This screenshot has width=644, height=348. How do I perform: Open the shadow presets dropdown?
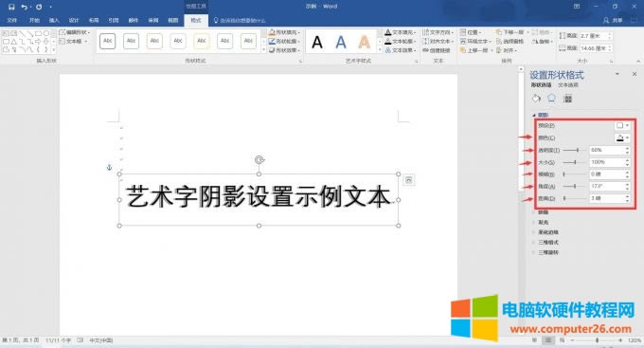pyautogui.click(x=622, y=125)
